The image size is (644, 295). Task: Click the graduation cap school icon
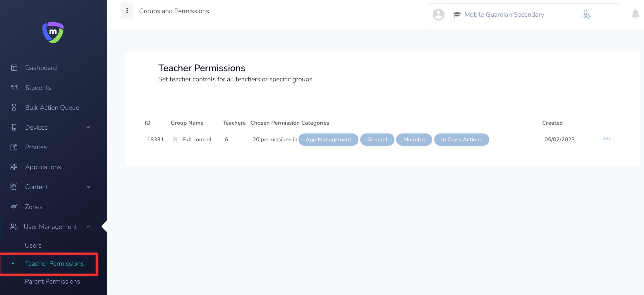[x=457, y=15]
